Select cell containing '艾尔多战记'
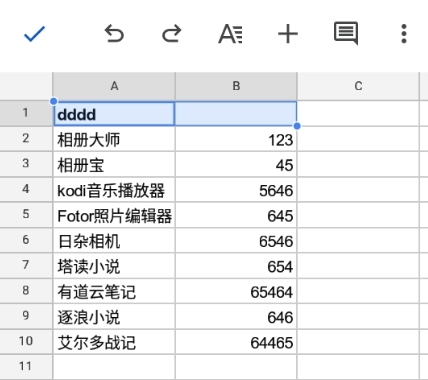 114,341
